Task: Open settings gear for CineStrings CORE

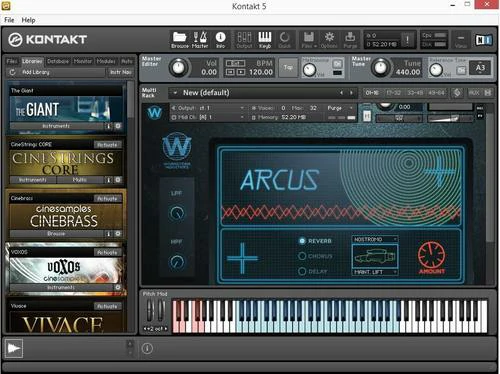Action: 118,180
